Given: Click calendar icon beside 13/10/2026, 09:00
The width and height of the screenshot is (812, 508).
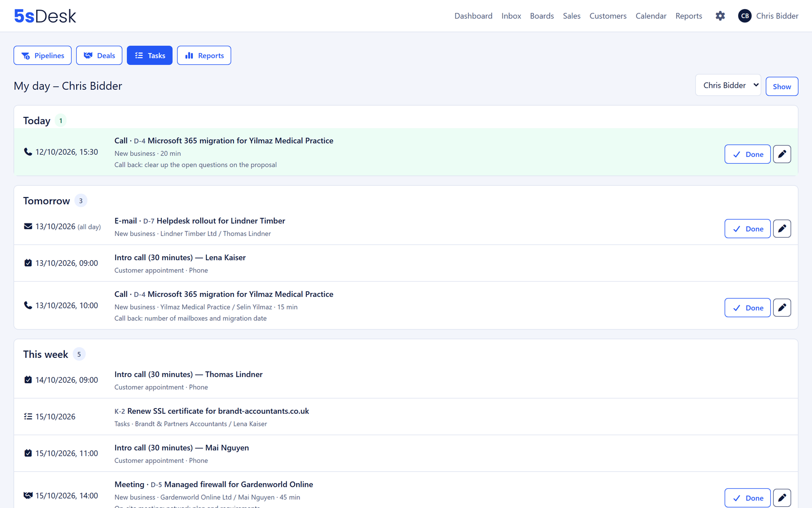Looking at the screenshot, I should click(x=28, y=263).
